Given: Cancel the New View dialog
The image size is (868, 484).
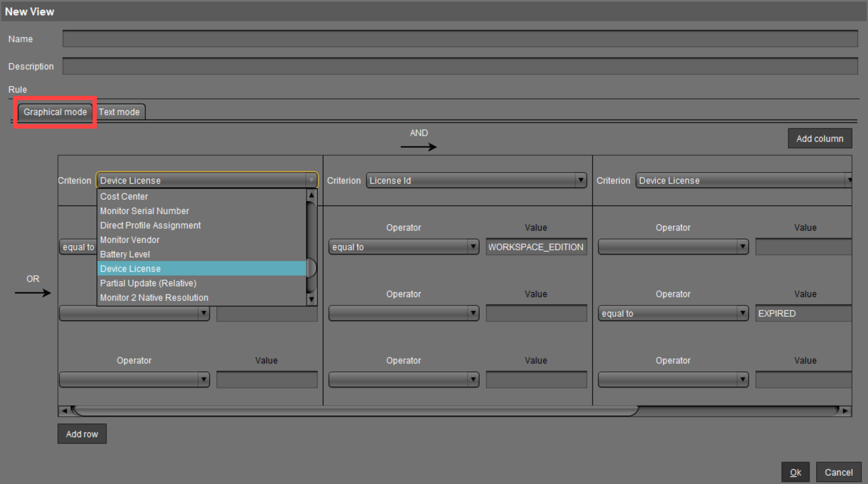Looking at the screenshot, I should pyautogui.click(x=838, y=471).
